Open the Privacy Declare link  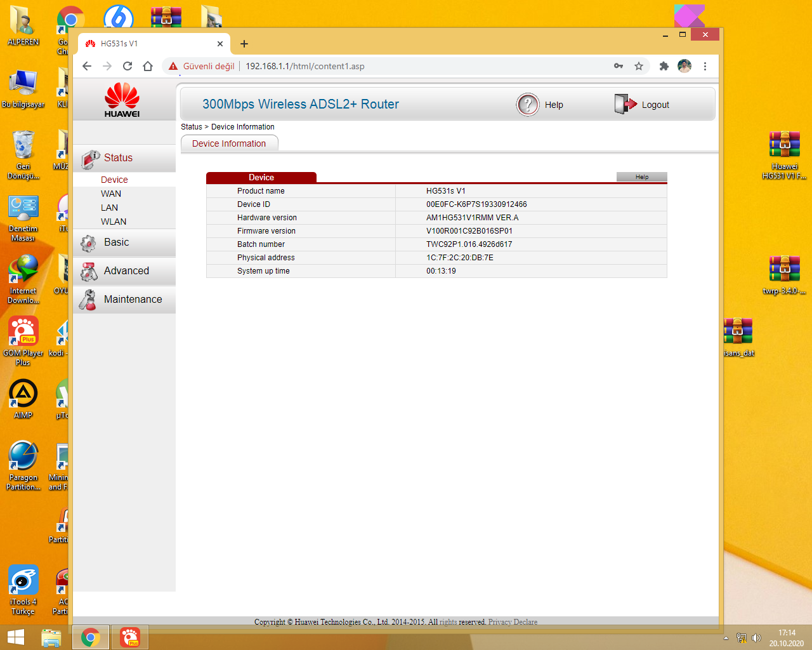click(513, 622)
